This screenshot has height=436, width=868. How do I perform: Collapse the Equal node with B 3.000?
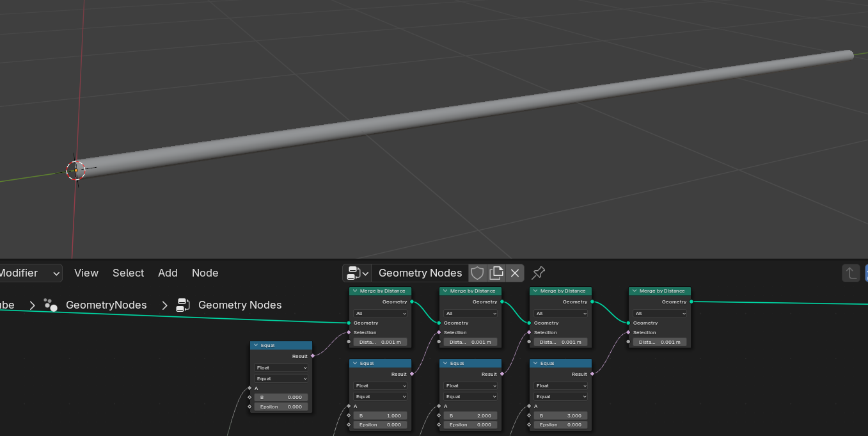[535, 363]
